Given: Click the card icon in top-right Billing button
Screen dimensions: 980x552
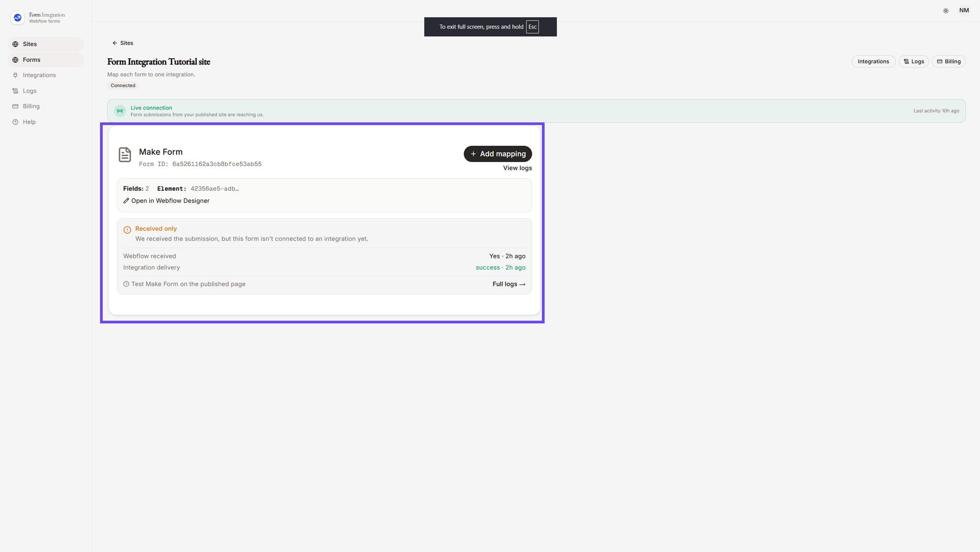Looking at the screenshot, I should coord(940,61).
